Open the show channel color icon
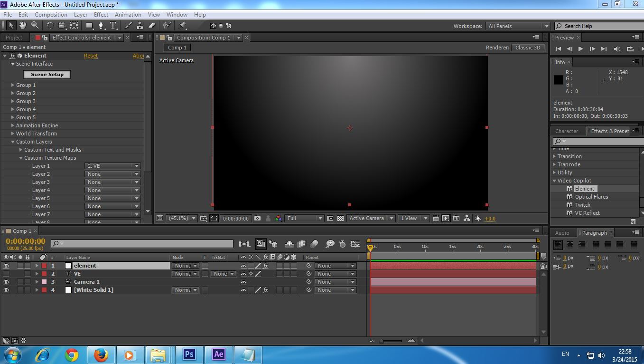This screenshot has width=644, height=364. pos(279,219)
